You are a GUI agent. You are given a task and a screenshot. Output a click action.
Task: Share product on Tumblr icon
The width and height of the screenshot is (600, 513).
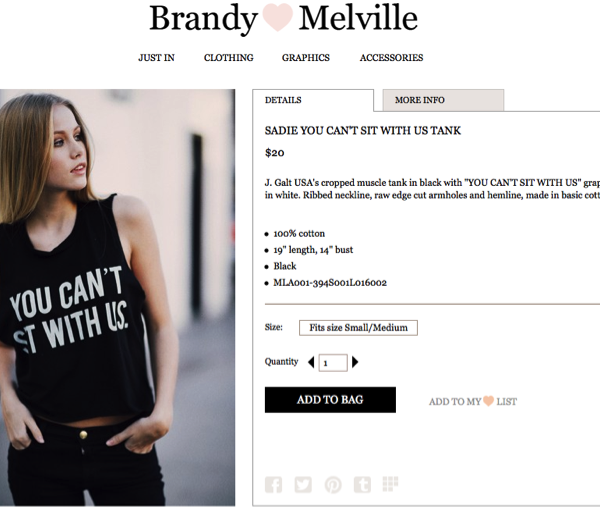[362, 485]
